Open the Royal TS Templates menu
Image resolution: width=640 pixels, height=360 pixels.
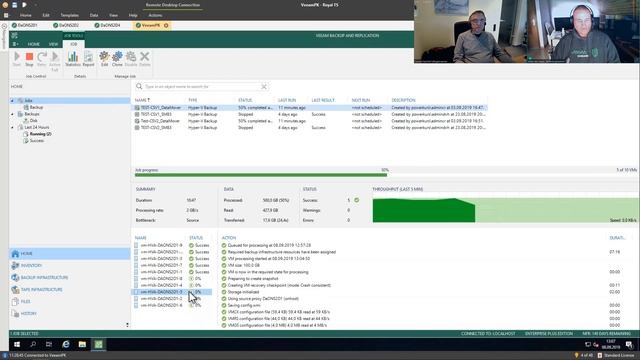(x=69, y=15)
